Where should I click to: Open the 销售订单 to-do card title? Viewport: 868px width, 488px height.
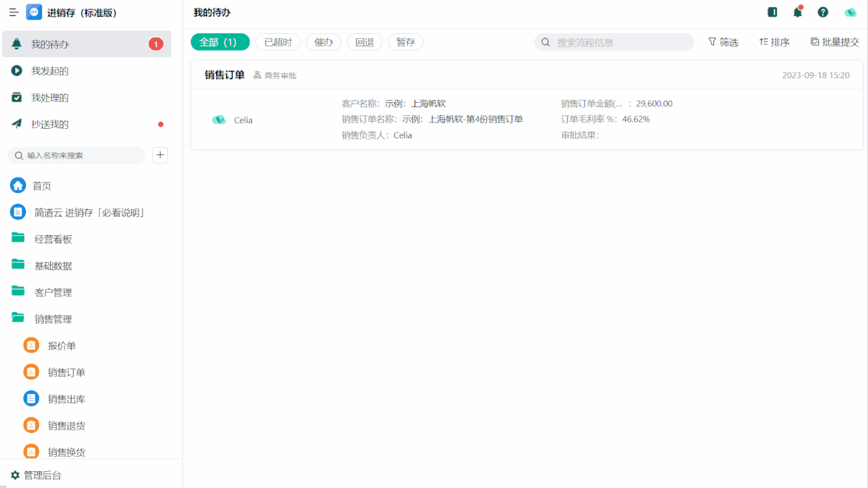(224, 75)
